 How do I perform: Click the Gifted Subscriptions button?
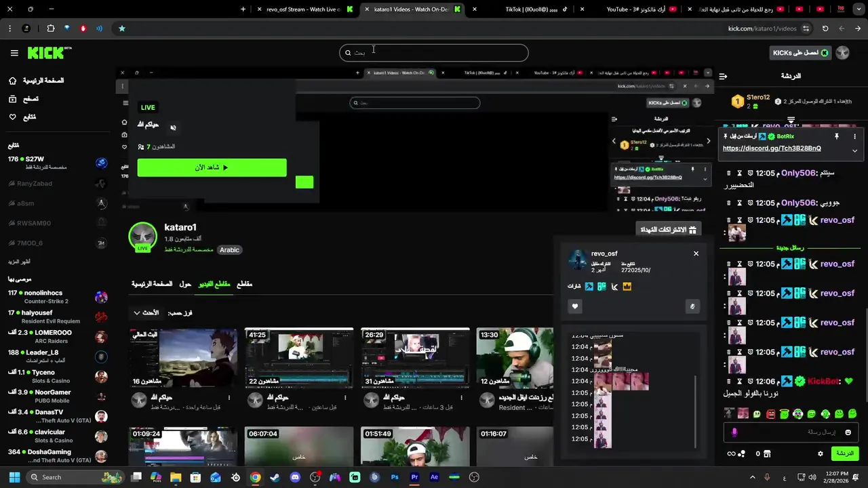(x=669, y=230)
